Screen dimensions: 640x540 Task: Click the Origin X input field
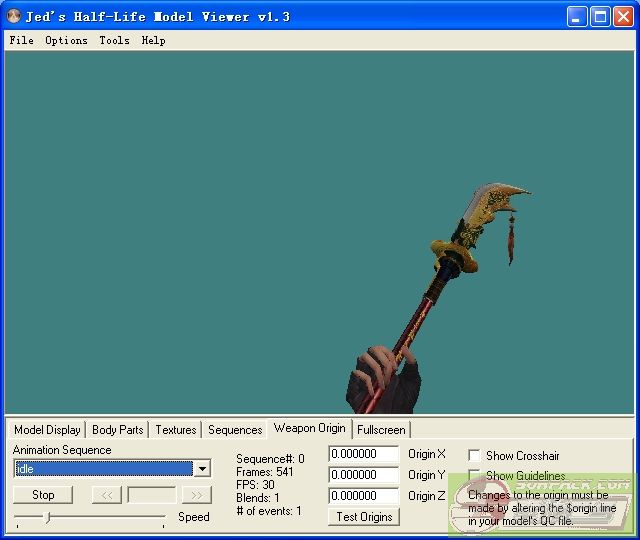[x=363, y=454]
